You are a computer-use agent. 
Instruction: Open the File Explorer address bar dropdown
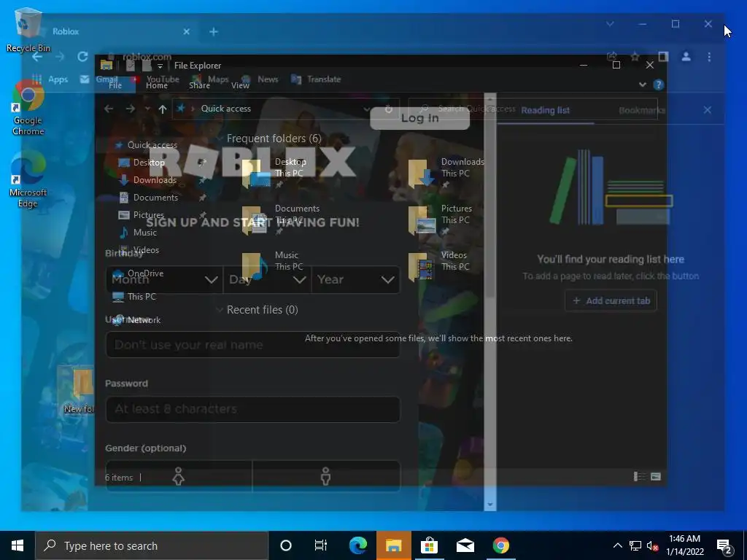pyautogui.click(x=366, y=109)
